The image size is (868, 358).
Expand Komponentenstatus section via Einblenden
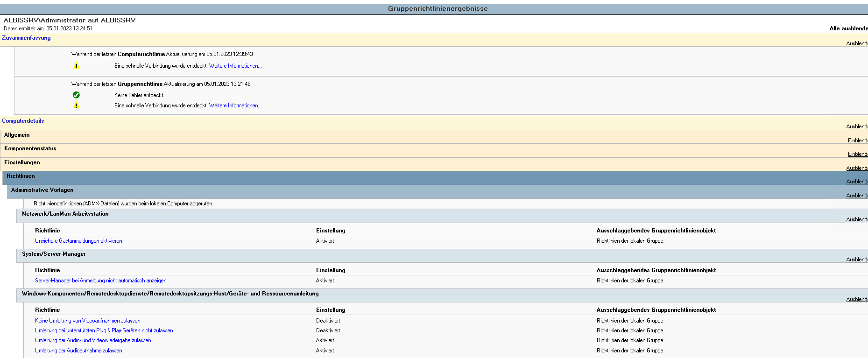click(858, 154)
